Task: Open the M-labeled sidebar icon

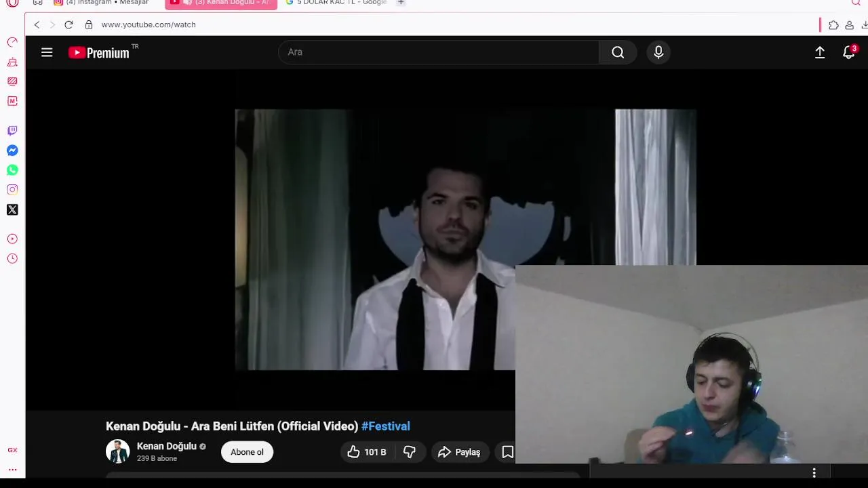Action: pos(12,101)
